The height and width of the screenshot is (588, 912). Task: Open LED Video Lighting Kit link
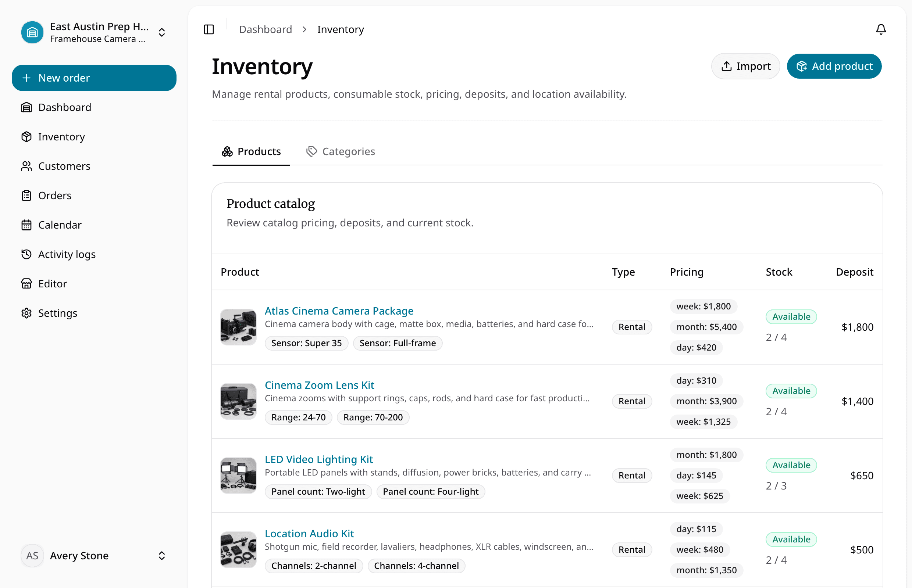(x=318, y=459)
